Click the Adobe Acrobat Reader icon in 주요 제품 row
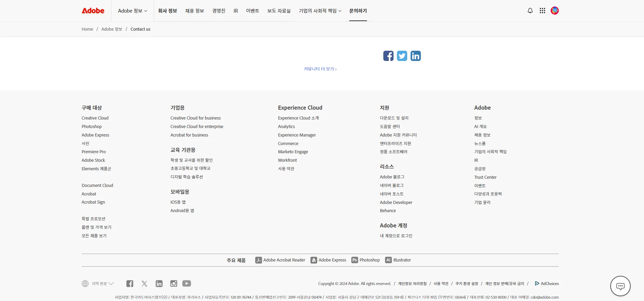The image size is (644, 301). [259, 260]
